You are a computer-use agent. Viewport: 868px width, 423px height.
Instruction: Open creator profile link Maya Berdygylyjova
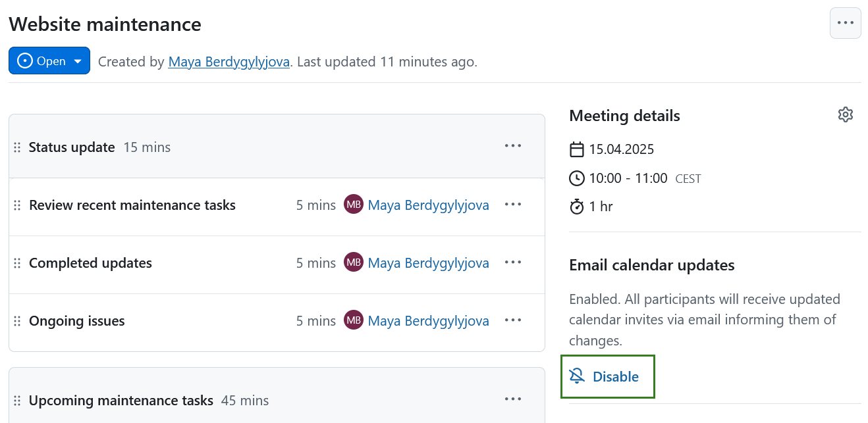229,62
